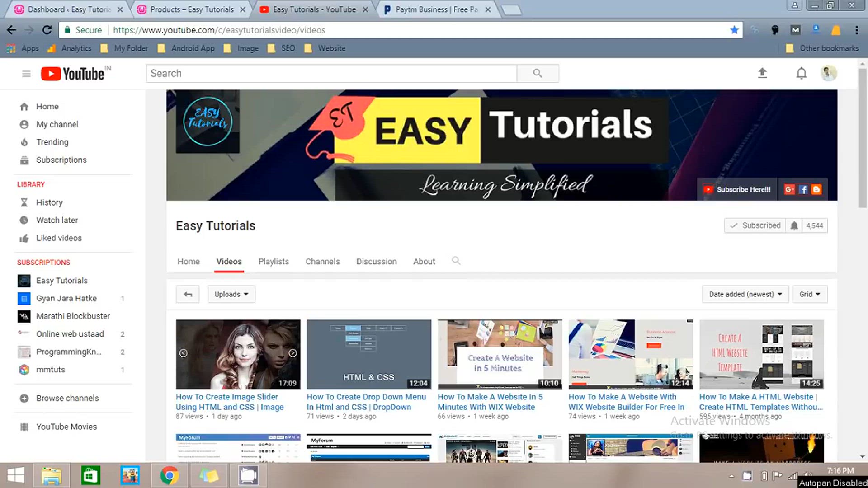Click the browser address bar URL
This screenshot has height=488, width=868.
[219, 30]
